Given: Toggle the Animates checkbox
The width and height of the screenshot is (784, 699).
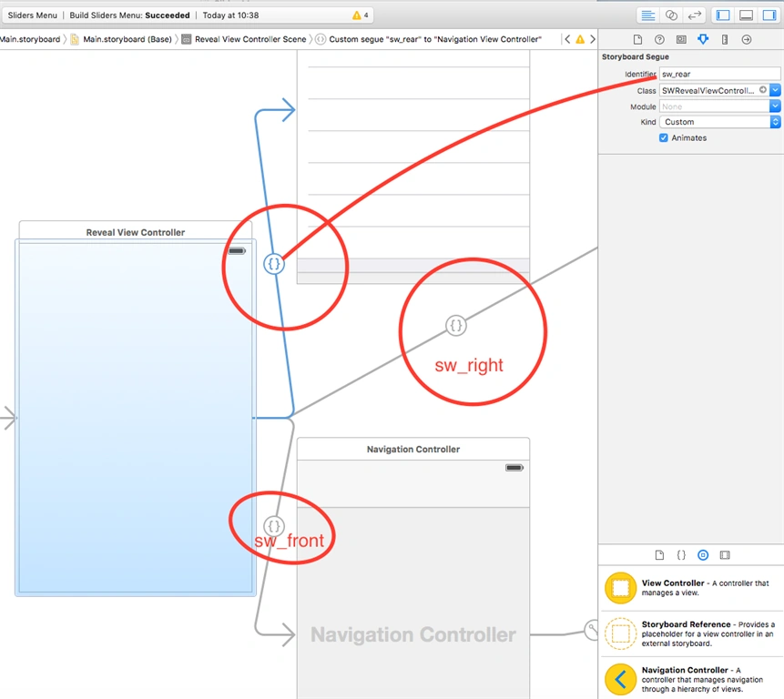Looking at the screenshot, I should [664, 138].
